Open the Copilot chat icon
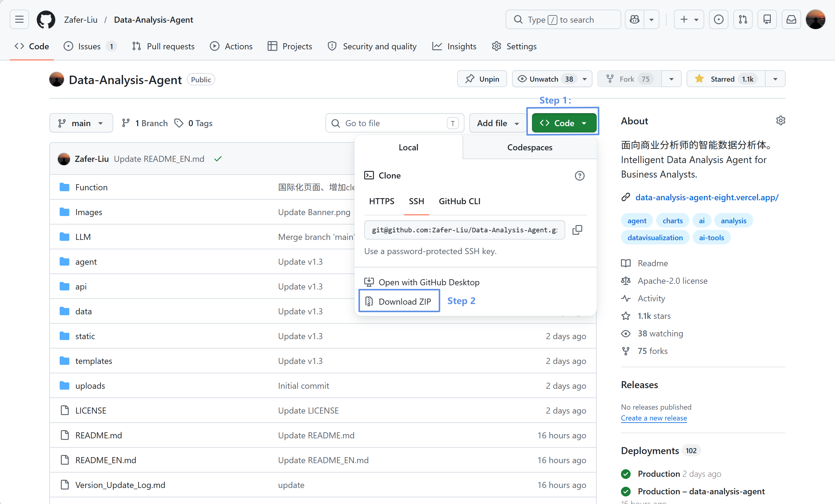The width and height of the screenshot is (835, 504). click(x=634, y=20)
